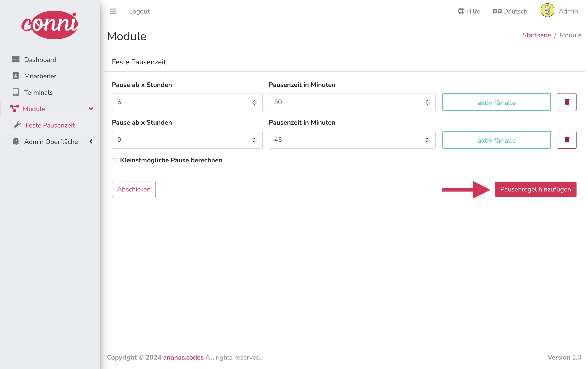
Task: Click the Feste Pausenzeit card heading
Action: (x=139, y=62)
